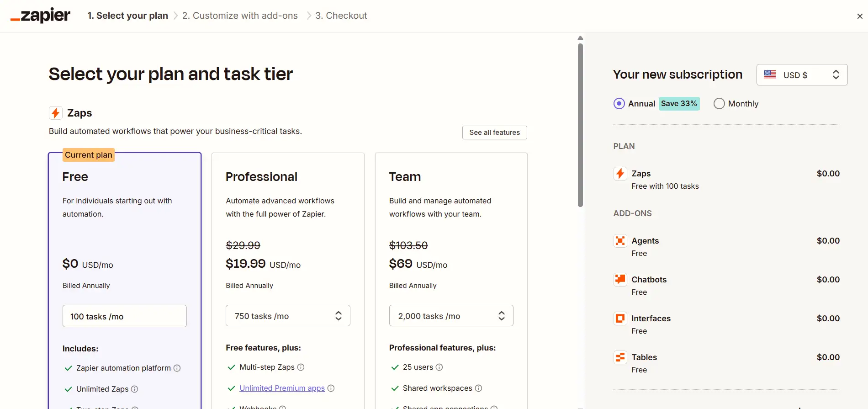
Task: Click checkmark beside Shared workspaces
Action: (x=395, y=388)
